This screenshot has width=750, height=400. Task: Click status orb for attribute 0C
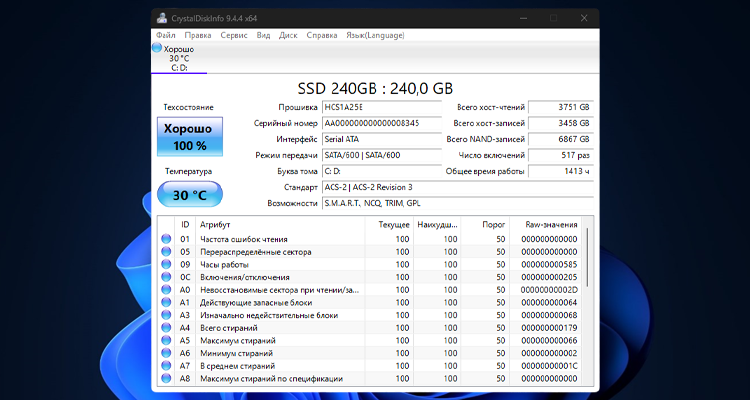pyautogui.click(x=166, y=277)
